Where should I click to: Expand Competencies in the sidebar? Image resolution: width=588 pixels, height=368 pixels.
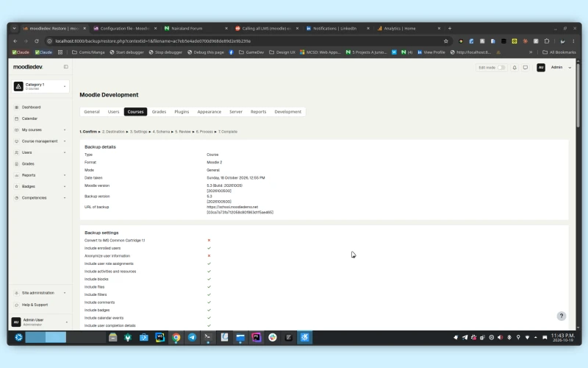[x=40, y=197]
